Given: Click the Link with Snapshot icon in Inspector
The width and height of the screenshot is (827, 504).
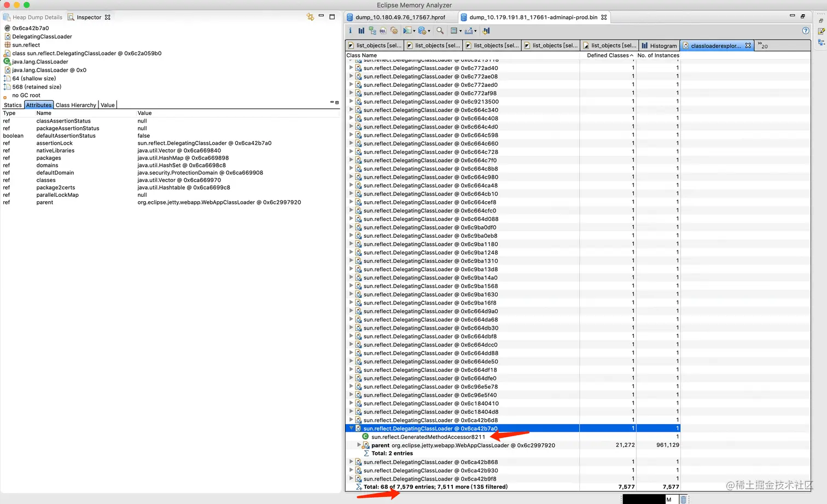Looking at the screenshot, I should pyautogui.click(x=310, y=17).
